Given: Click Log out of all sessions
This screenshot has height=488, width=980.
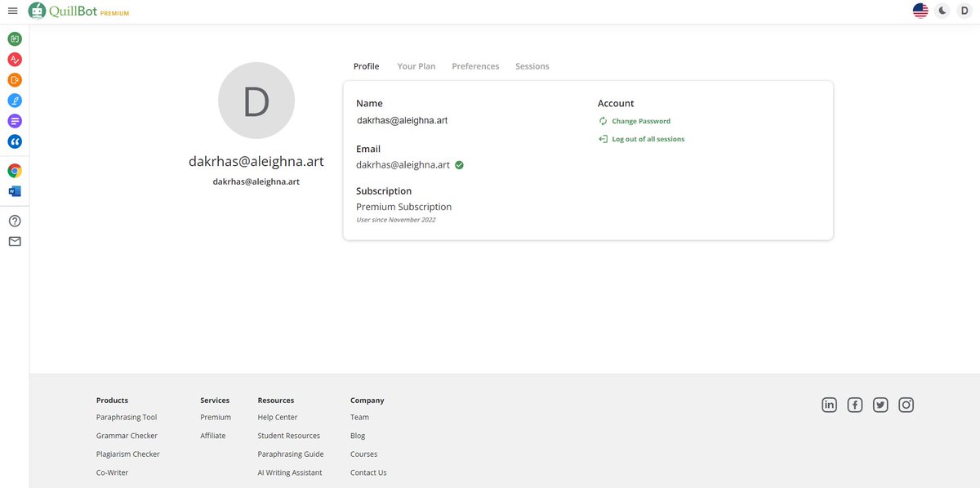Looking at the screenshot, I should point(641,139).
